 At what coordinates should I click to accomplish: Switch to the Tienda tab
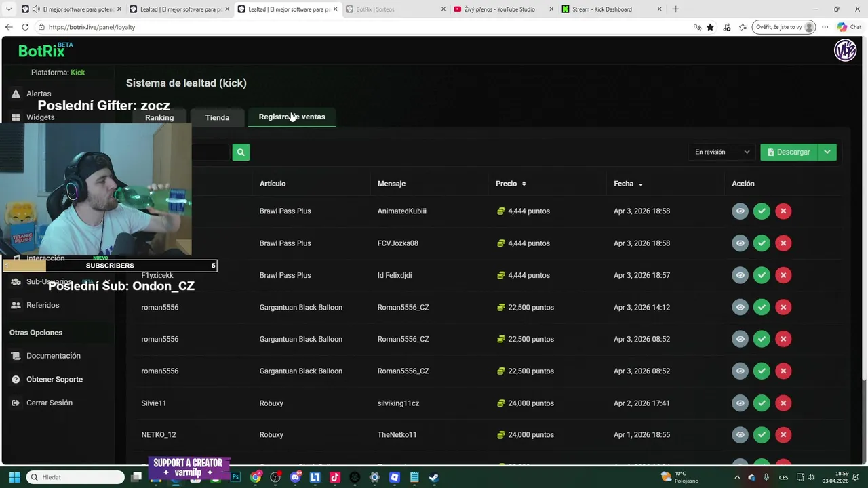[217, 117]
